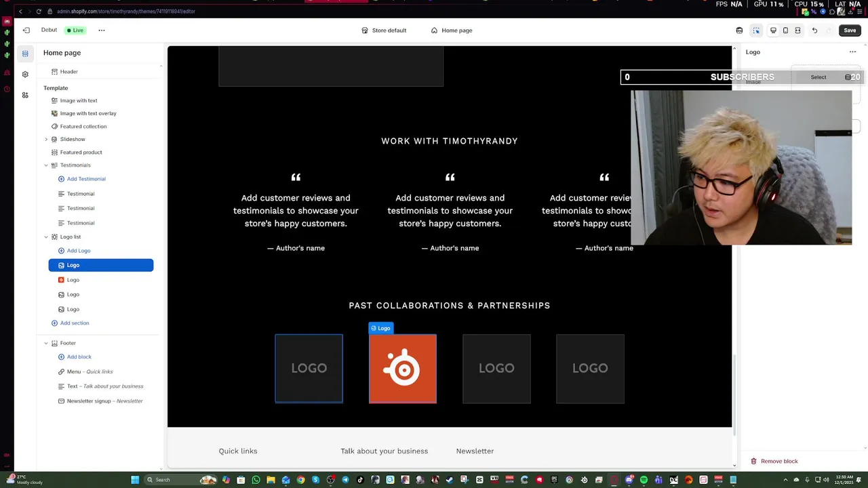Open the Sections panel icon in left rail

[x=25, y=54]
